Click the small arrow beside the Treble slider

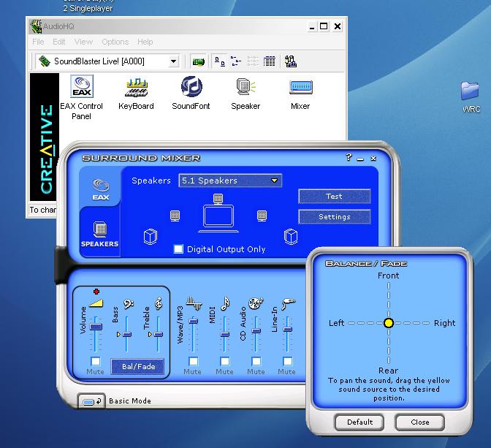(150, 334)
